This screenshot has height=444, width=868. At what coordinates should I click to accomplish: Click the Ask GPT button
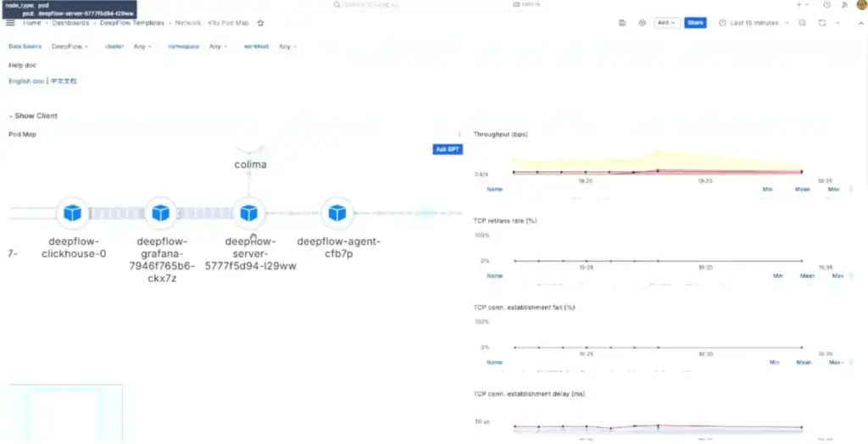[x=448, y=149]
